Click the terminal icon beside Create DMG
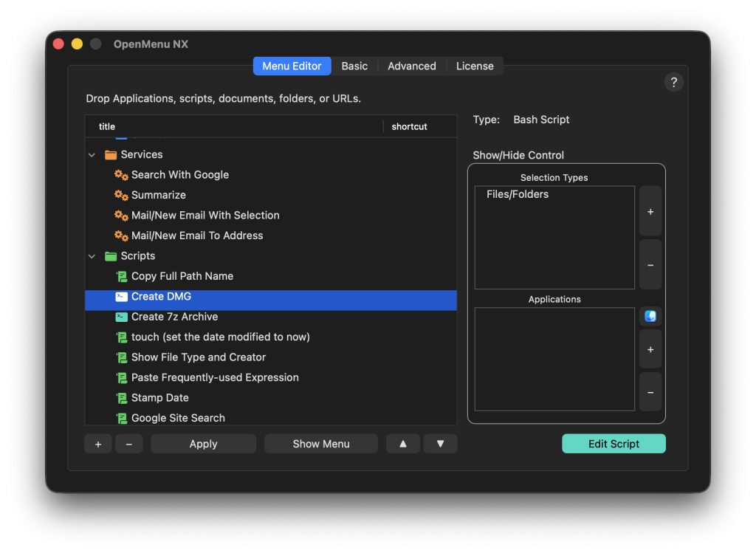 [122, 297]
